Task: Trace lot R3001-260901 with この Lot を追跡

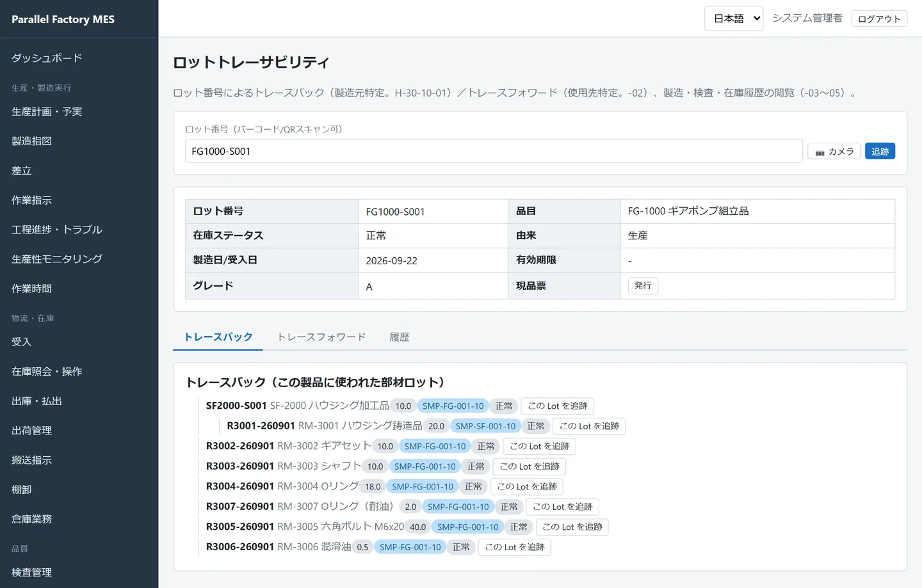Action: click(589, 426)
